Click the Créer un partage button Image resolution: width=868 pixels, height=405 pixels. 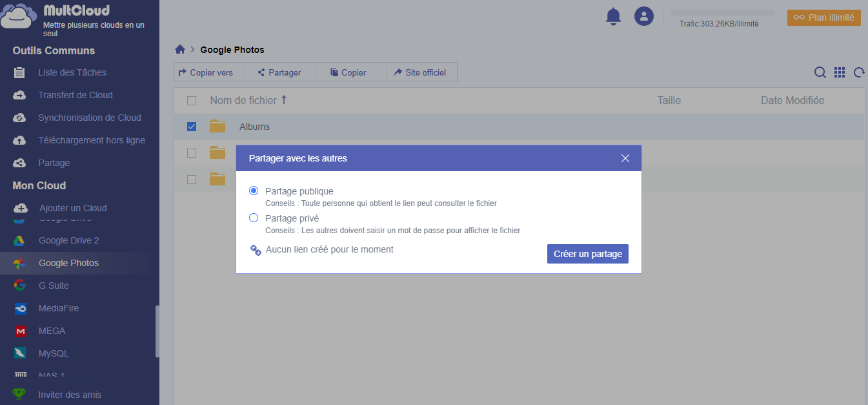tap(587, 254)
